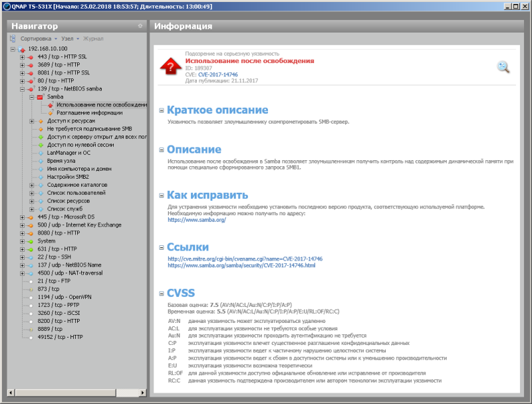Expand the 8080 / tcp - HTTP node
Screen dimensions: 532x404
click(22, 233)
